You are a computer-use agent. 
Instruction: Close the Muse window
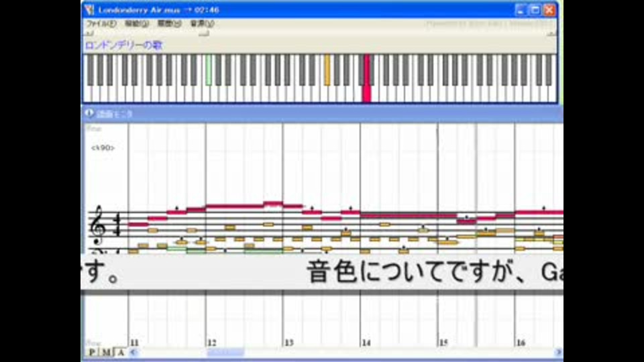click(x=549, y=10)
